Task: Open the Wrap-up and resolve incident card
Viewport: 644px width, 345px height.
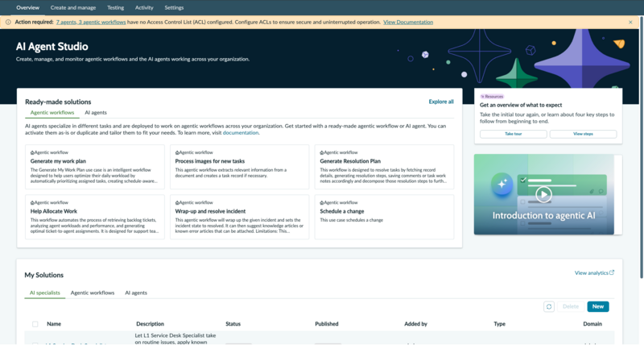Action: point(239,217)
